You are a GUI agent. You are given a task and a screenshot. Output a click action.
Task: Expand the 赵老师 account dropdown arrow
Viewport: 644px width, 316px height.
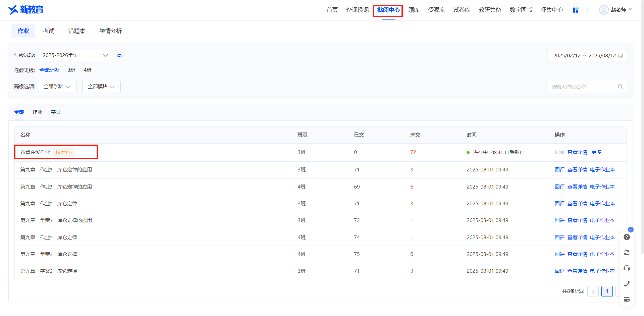click(630, 10)
